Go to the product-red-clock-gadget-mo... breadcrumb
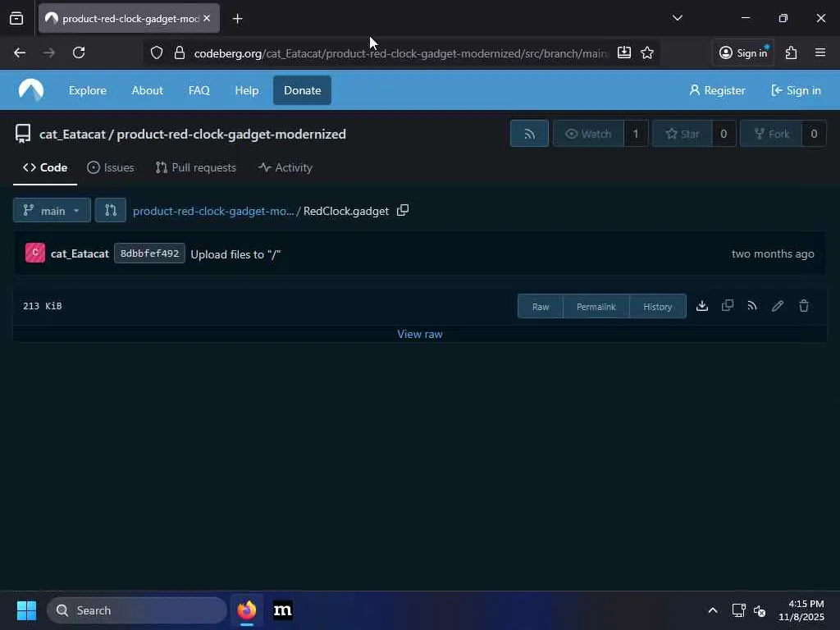 tap(213, 211)
